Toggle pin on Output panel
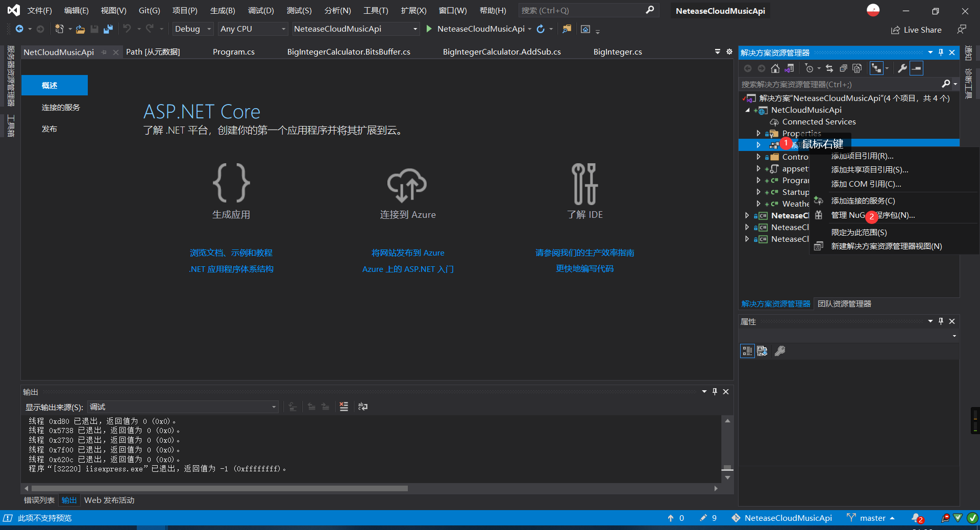Viewport: 980px width, 530px height. (x=715, y=392)
